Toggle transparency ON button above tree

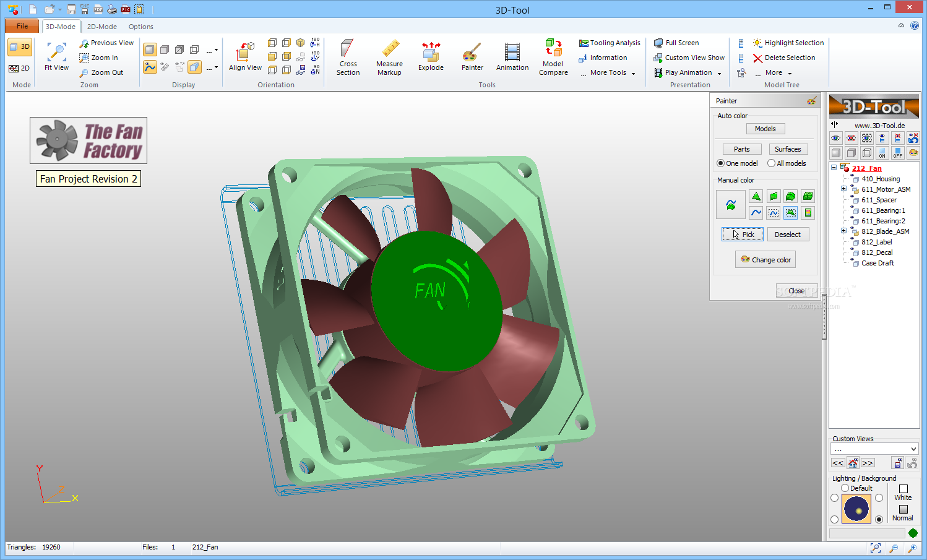pos(882,153)
